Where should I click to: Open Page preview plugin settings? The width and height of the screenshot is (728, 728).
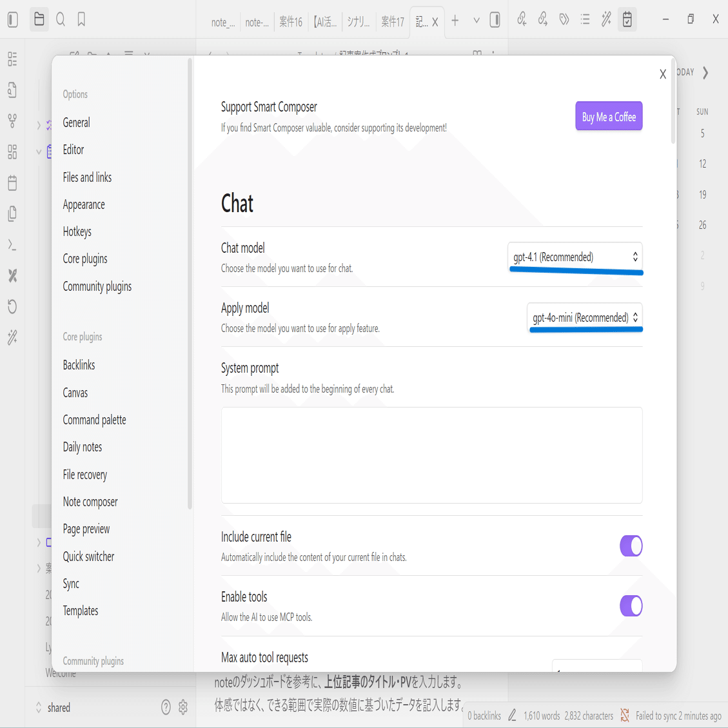tap(86, 529)
